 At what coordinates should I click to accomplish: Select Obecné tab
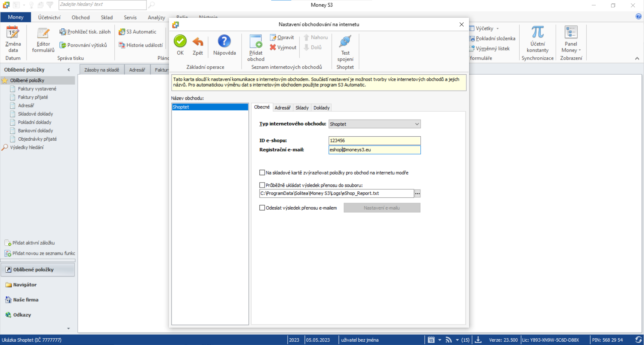[262, 107]
